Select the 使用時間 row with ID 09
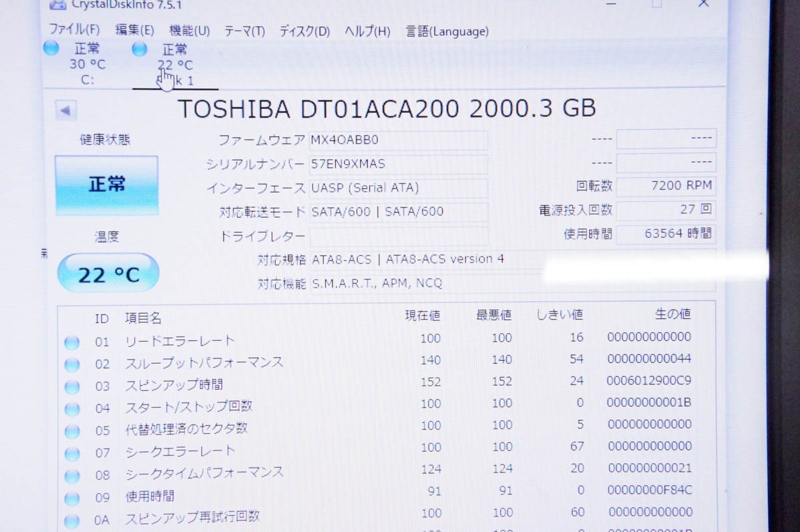Screen dimensions: 800x532 point(386,493)
